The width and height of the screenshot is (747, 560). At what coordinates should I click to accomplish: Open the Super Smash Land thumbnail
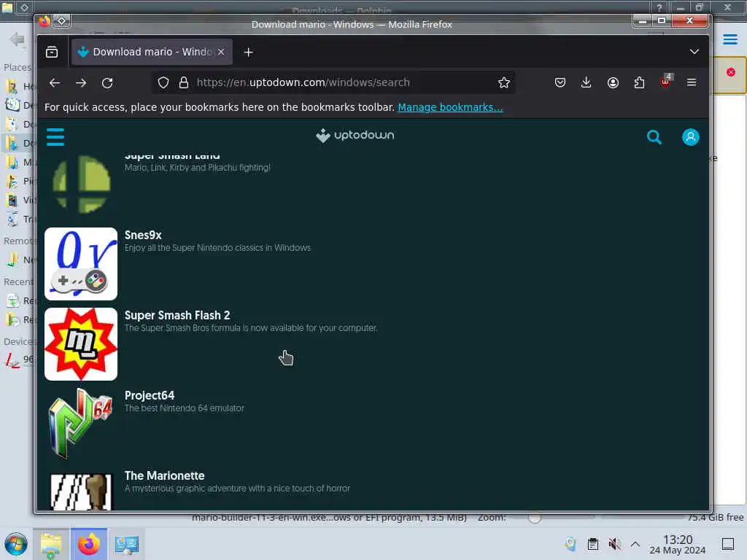tap(81, 184)
